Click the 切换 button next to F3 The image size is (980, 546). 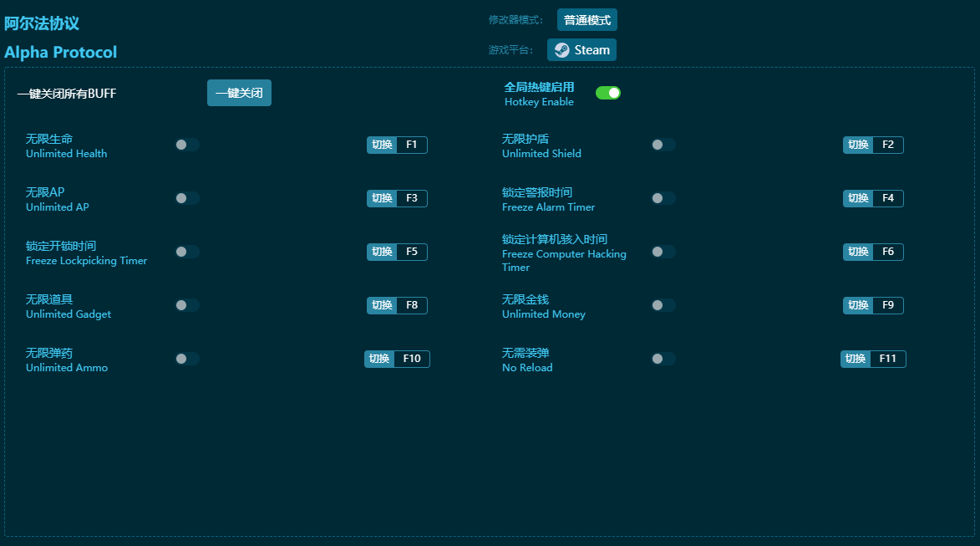(382, 198)
